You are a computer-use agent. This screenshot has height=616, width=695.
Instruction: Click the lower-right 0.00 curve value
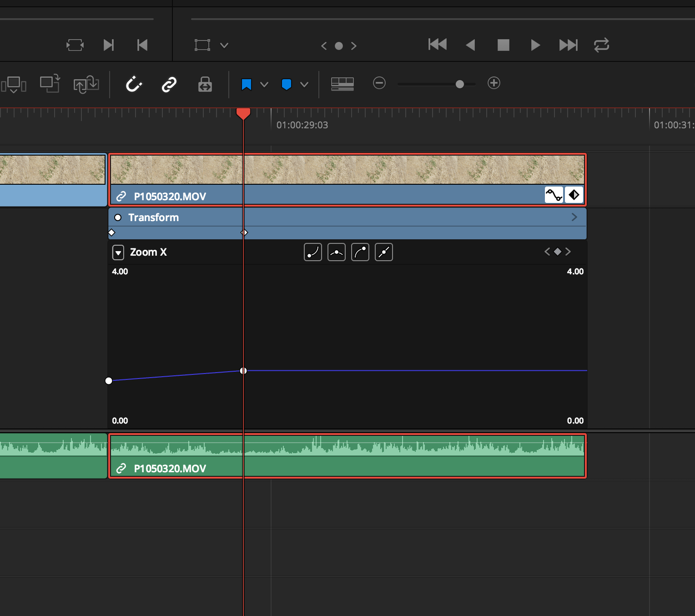575,421
